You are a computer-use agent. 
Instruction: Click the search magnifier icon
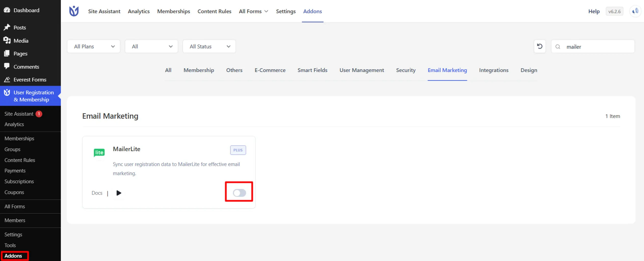click(558, 47)
